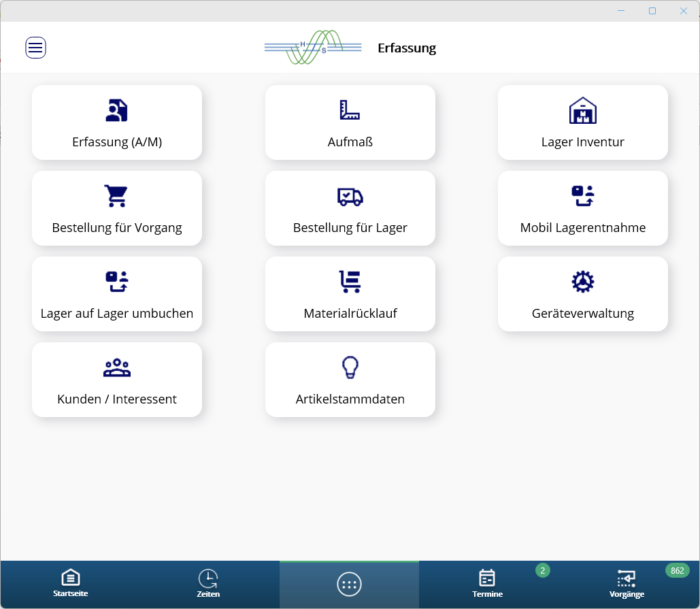Select the Lager auf Lager umbuchen icon
The image size is (700, 609).
116,282
